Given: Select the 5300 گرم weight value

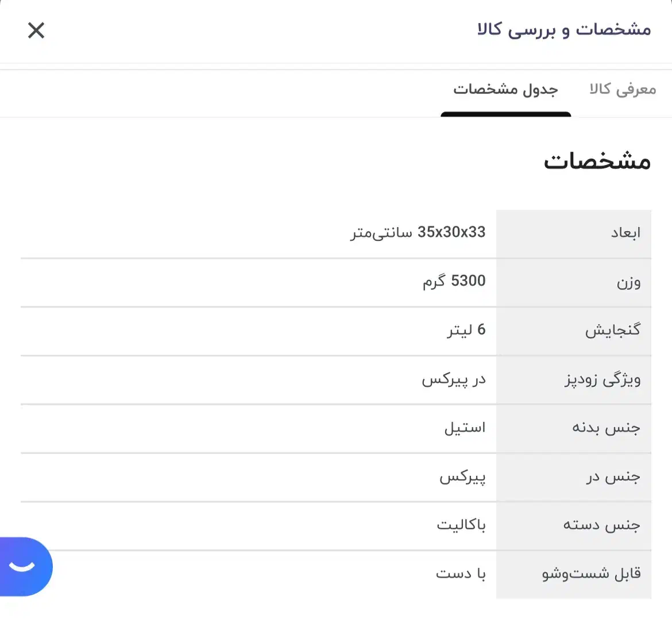Looking at the screenshot, I should click(x=454, y=282).
